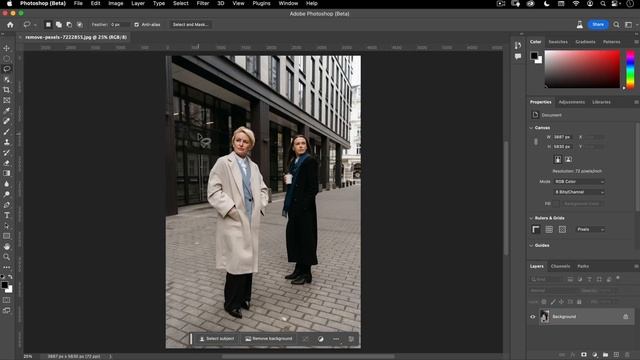Select the Rectangle shape tool
This screenshot has height=360, width=640.
pyautogui.click(x=7, y=236)
